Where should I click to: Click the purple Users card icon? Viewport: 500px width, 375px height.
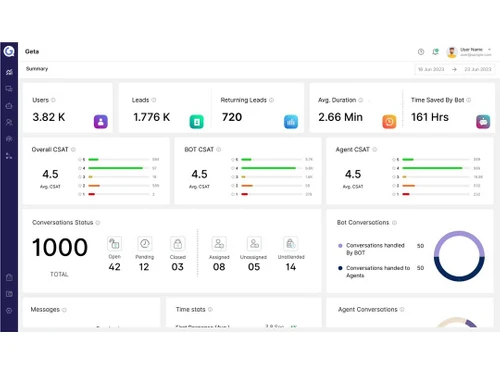101,122
